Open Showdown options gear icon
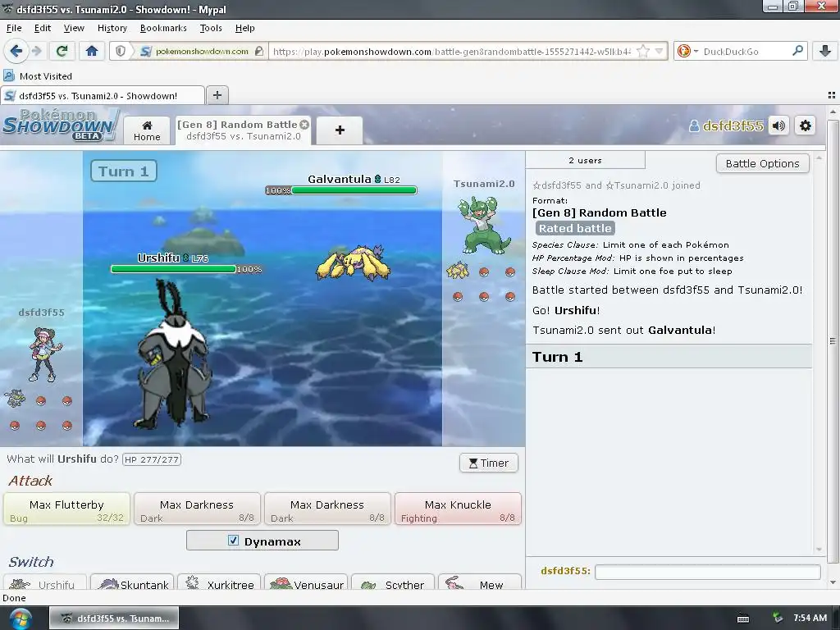The width and height of the screenshot is (840, 630). point(806,126)
